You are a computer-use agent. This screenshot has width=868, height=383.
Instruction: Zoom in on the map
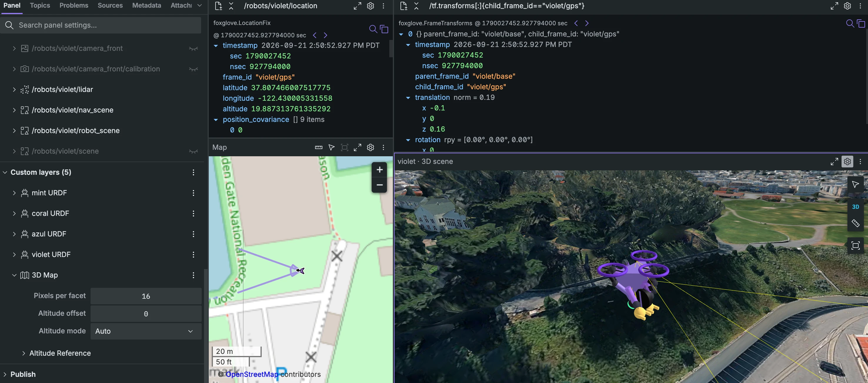(379, 170)
